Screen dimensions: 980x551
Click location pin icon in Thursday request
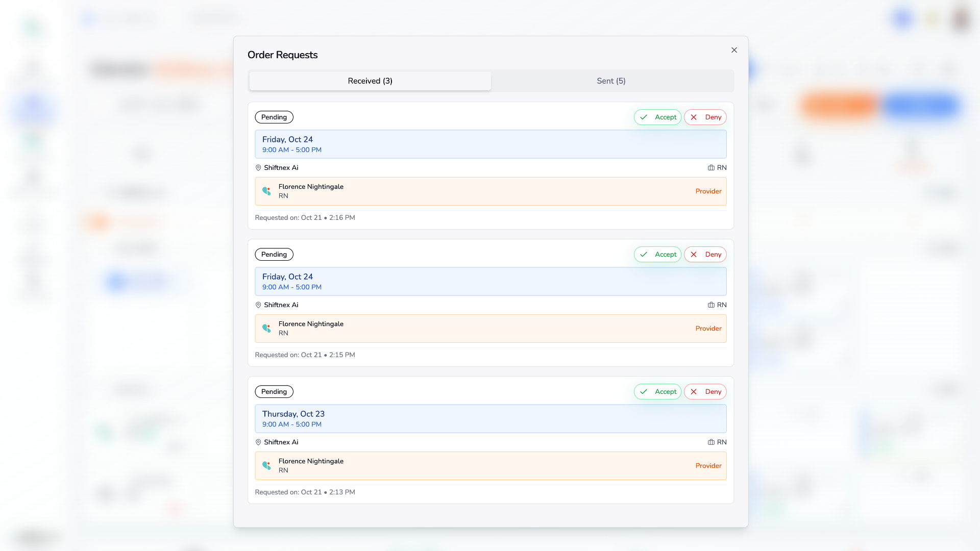(258, 442)
